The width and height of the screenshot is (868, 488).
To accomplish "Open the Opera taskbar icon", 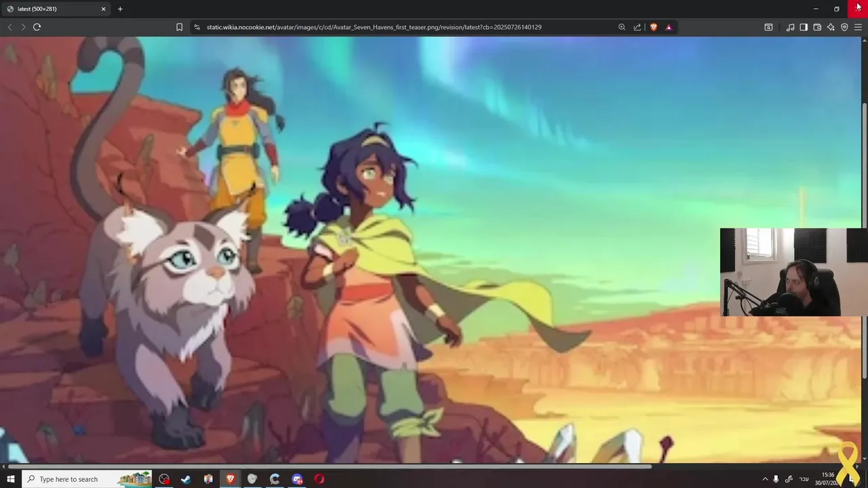I will coord(319,479).
